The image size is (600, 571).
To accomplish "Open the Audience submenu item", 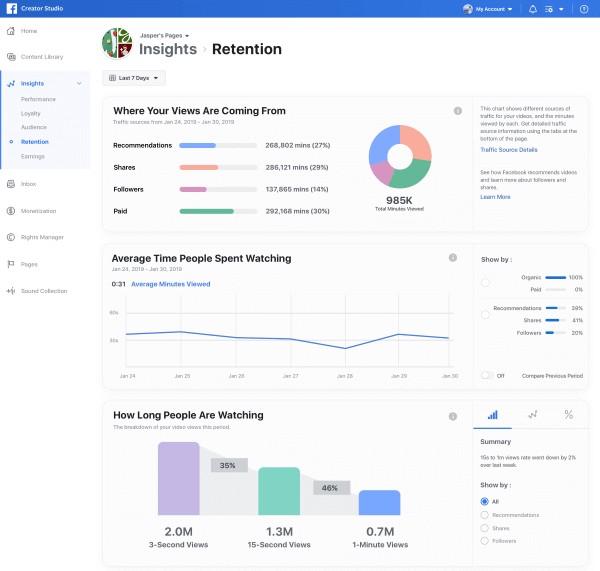I will tap(32, 128).
